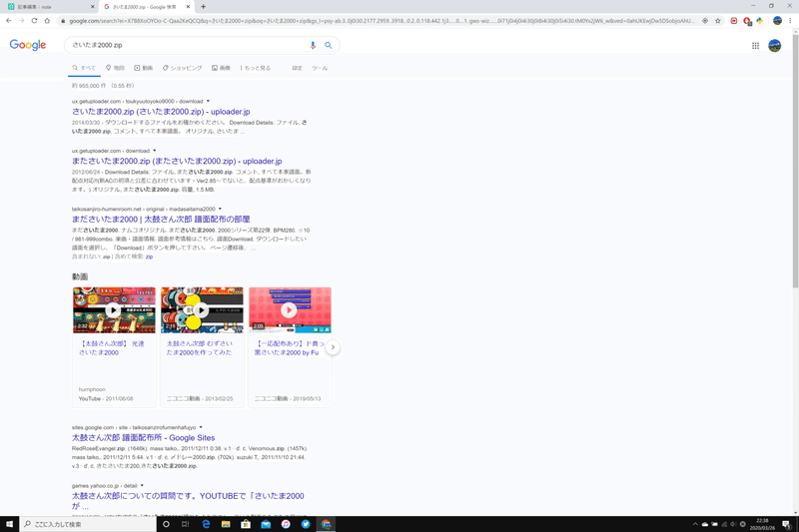
Task: Open File Explorer from the taskbar
Action: (226, 524)
